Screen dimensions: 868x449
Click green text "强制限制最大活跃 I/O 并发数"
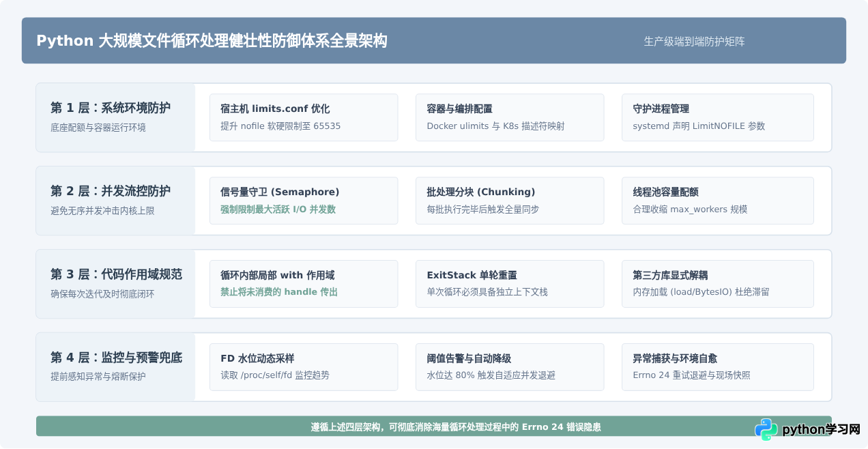pos(278,209)
